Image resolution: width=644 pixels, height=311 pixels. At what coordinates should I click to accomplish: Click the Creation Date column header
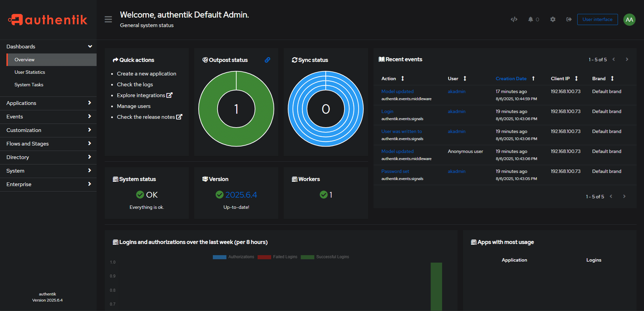click(511, 79)
